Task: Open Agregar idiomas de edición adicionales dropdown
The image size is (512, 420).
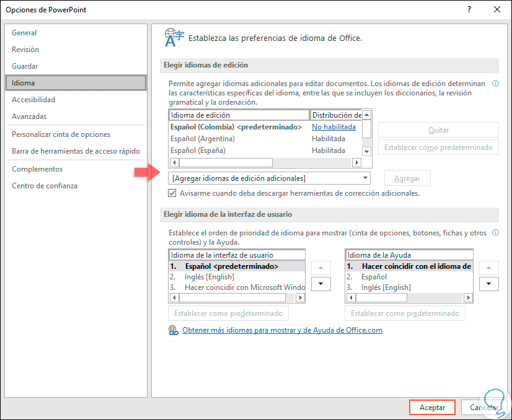Action: tap(269, 178)
